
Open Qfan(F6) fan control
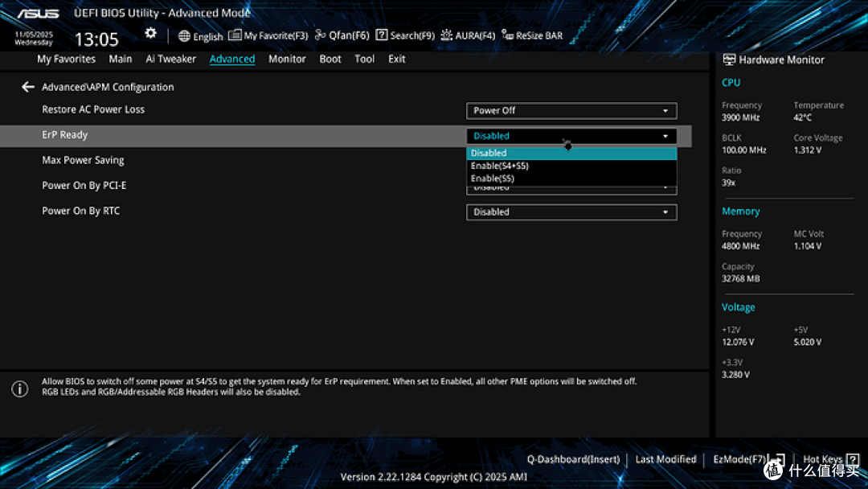342,35
